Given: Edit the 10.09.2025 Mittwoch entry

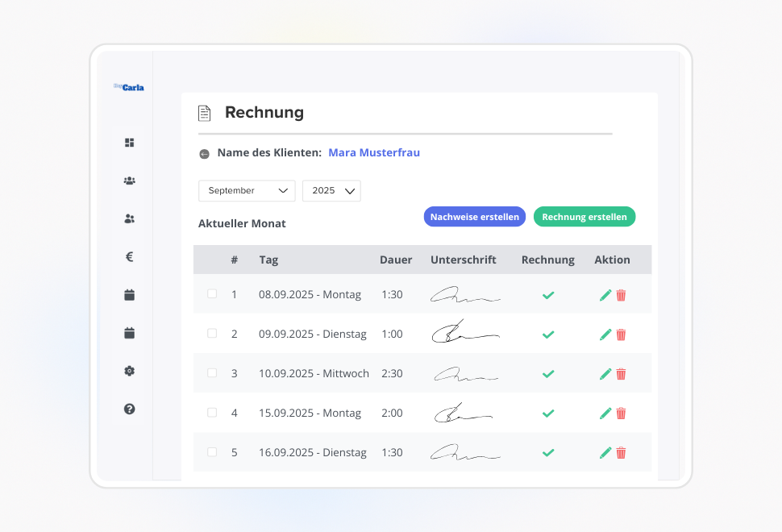Looking at the screenshot, I should 605,374.
